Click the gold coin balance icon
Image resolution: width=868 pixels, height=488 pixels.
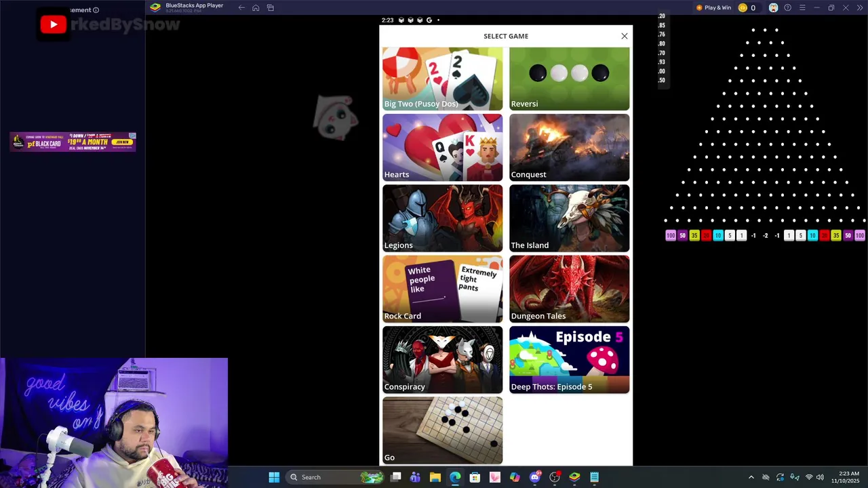743,7
